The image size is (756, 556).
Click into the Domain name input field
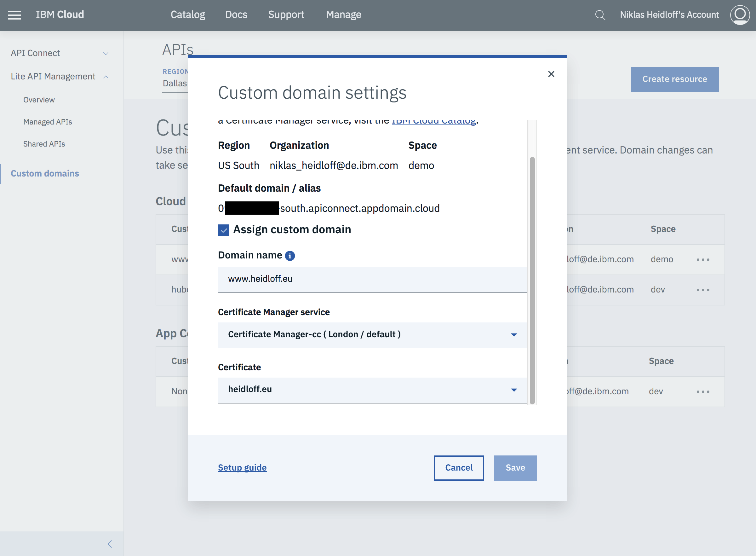click(x=372, y=280)
